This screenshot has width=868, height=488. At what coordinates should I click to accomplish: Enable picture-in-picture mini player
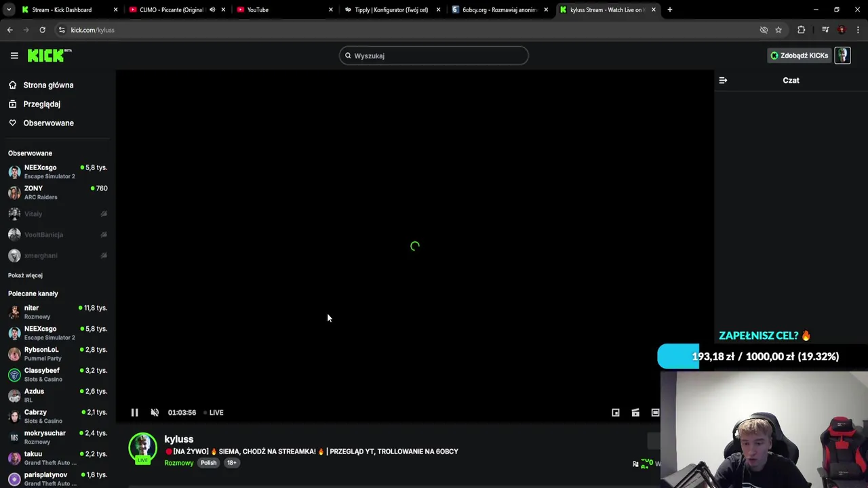coord(616,412)
